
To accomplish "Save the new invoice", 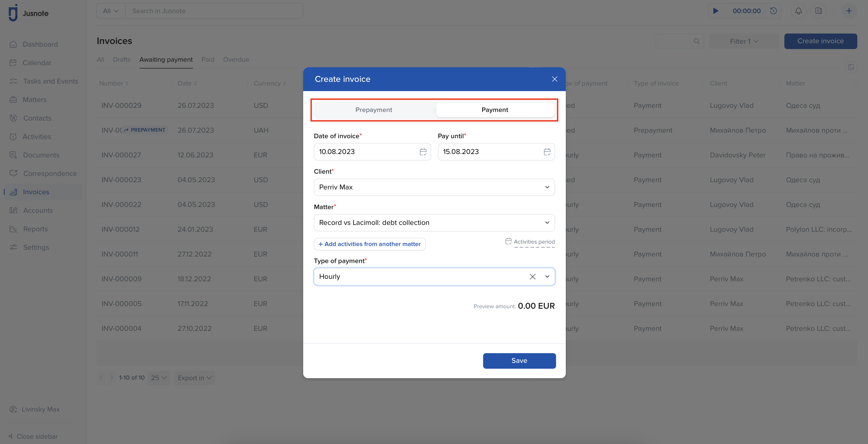I will click(x=519, y=360).
